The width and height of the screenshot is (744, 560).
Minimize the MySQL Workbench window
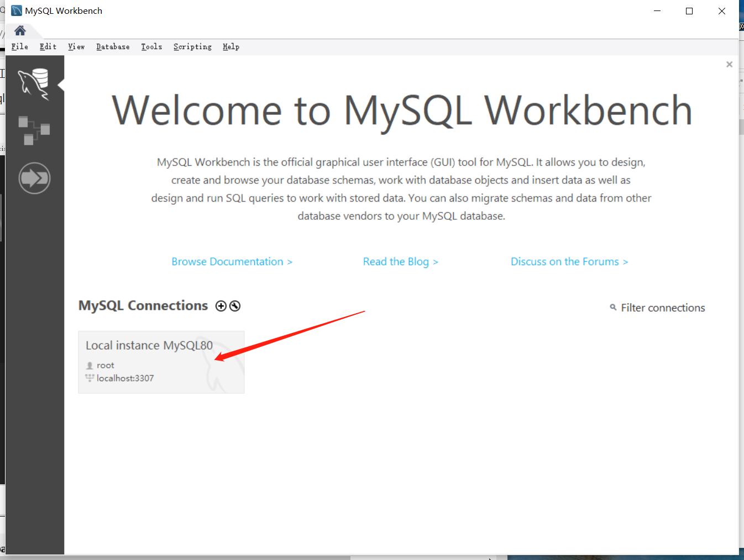point(657,11)
